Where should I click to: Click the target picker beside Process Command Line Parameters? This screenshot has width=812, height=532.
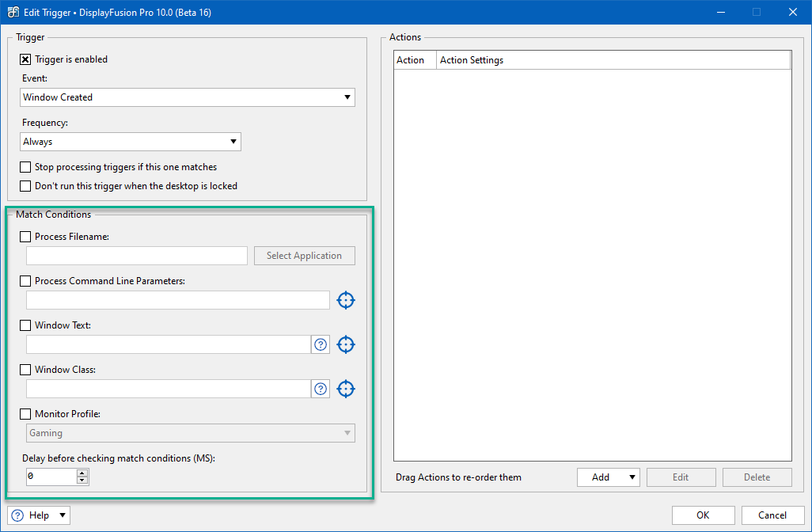[345, 300]
